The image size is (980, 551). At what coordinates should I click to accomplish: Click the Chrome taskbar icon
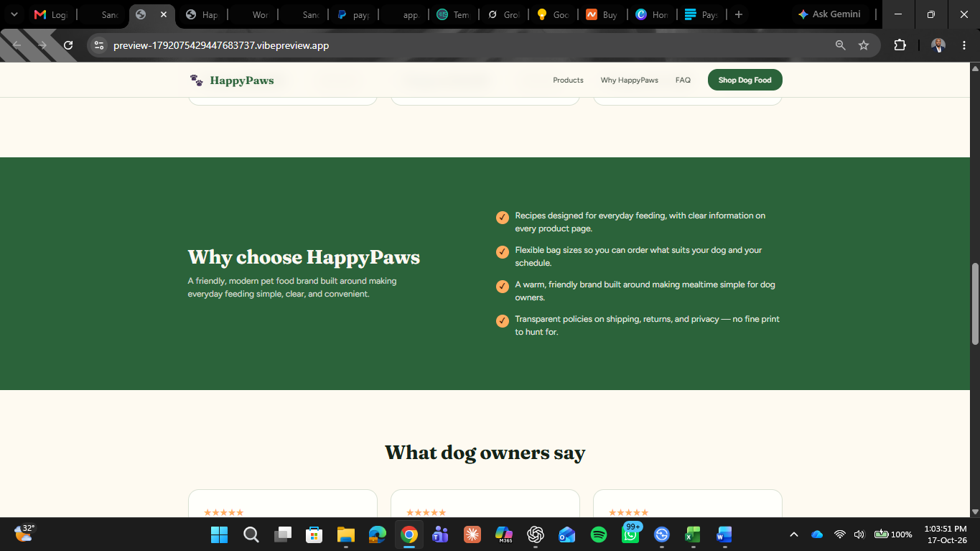coord(409,534)
